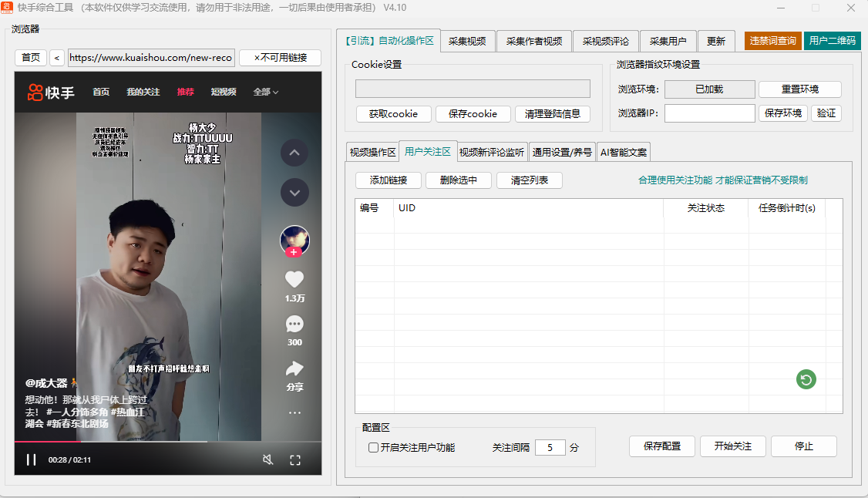Open the 采集视频 tab

(467, 41)
